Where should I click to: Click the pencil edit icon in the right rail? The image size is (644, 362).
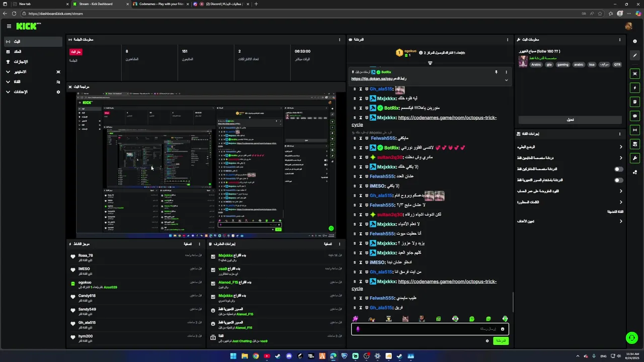pos(635,55)
